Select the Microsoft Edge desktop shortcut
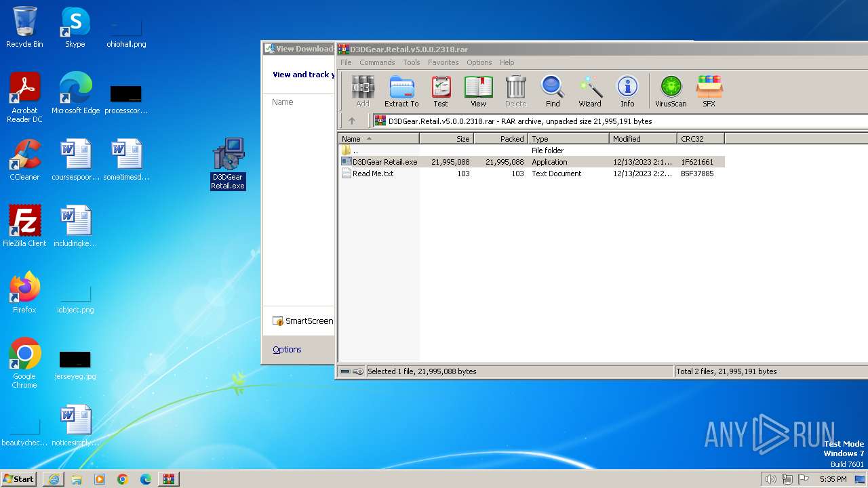Screen dimensions: 868x488 (x=75, y=94)
